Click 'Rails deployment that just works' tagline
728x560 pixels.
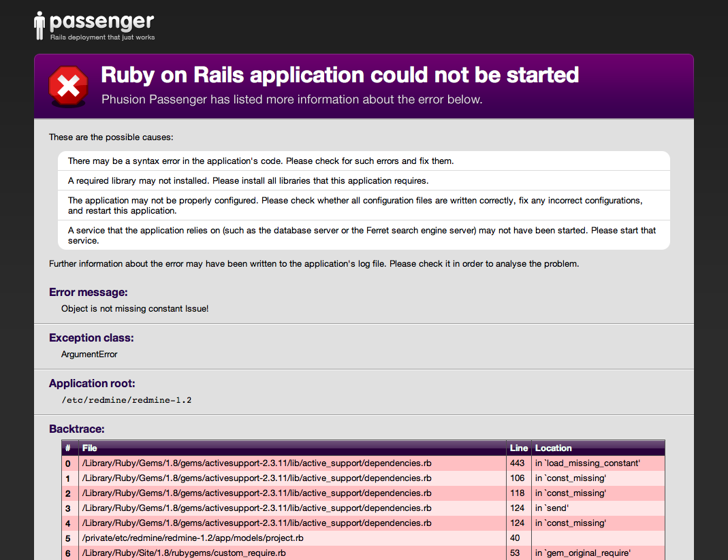103,37
